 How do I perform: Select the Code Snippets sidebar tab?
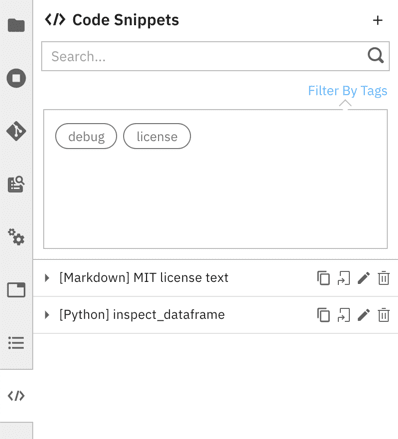pos(16,396)
